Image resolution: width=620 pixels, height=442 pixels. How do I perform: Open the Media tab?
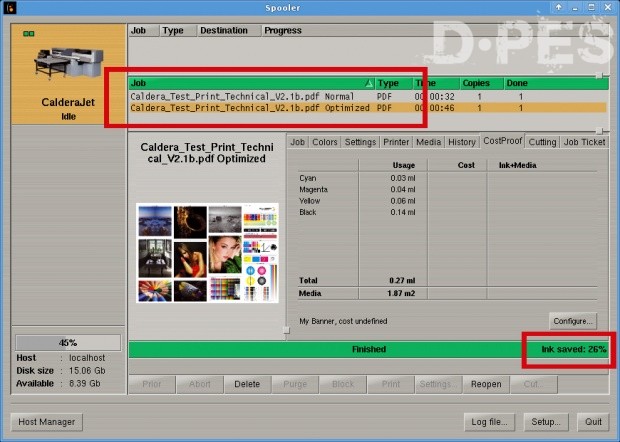pyautogui.click(x=429, y=142)
